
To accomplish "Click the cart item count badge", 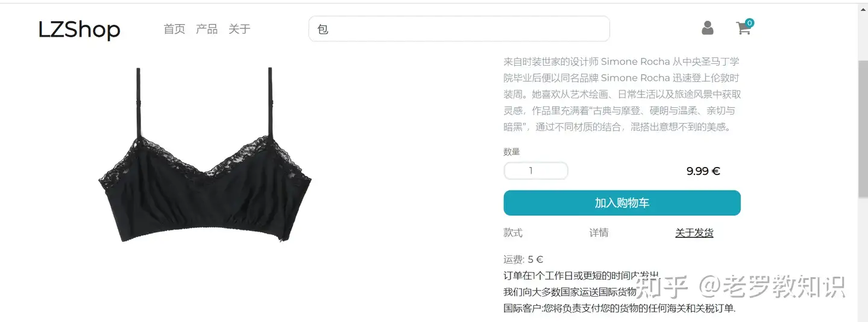I will [x=749, y=23].
